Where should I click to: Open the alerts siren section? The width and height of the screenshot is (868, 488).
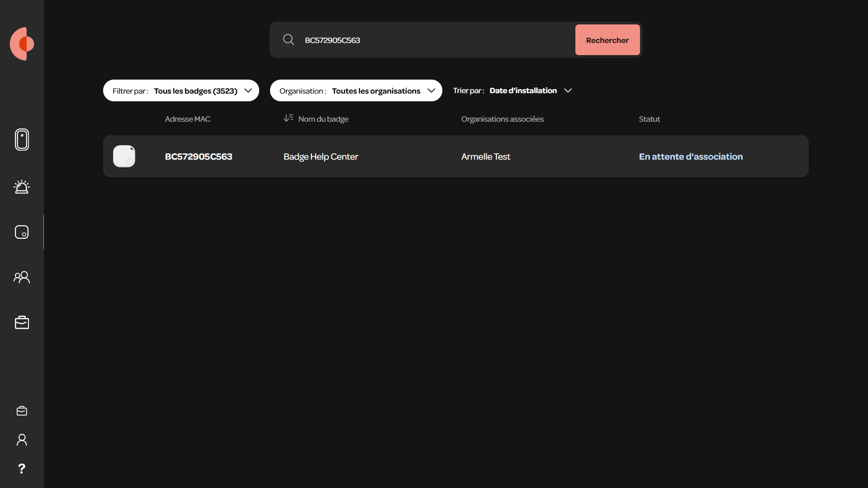(x=22, y=187)
